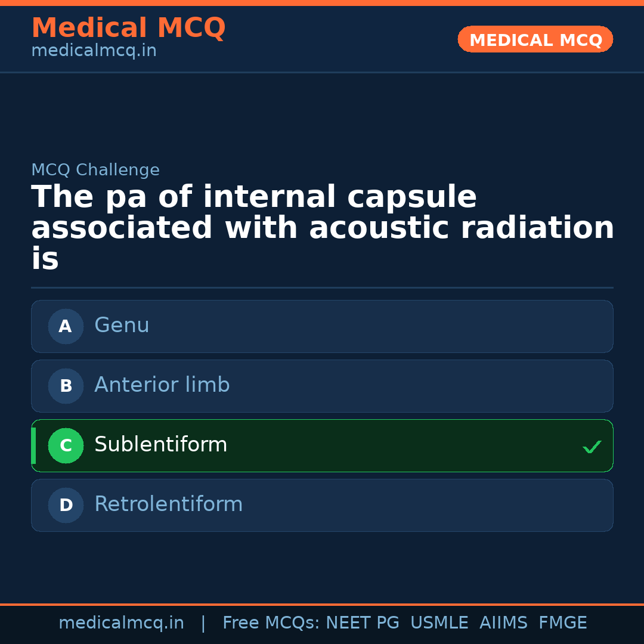The width and height of the screenshot is (644, 644).
Task: Click the FMGE text in the footer
Action: 562,623
